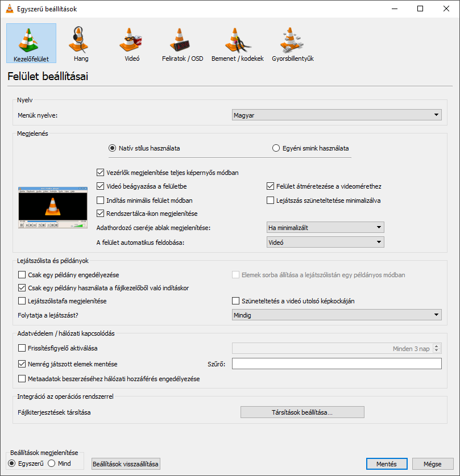Open the Kezelőfelület cone icon category
Image resolution: width=460 pixels, height=476 pixels.
pyautogui.click(x=31, y=43)
